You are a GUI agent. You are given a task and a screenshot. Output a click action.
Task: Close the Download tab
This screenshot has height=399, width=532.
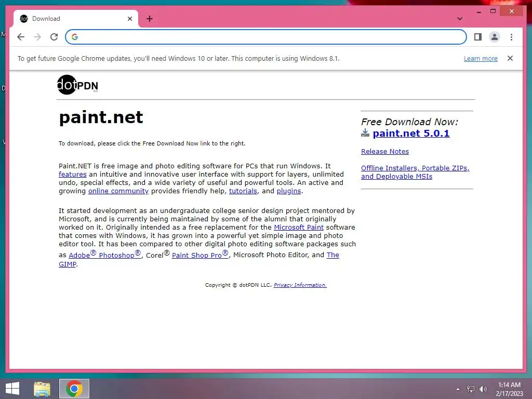point(129,19)
